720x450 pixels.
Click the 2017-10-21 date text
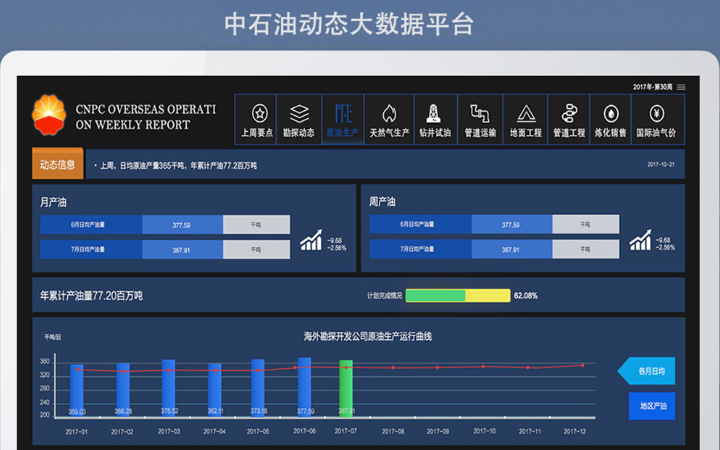[x=661, y=164]
